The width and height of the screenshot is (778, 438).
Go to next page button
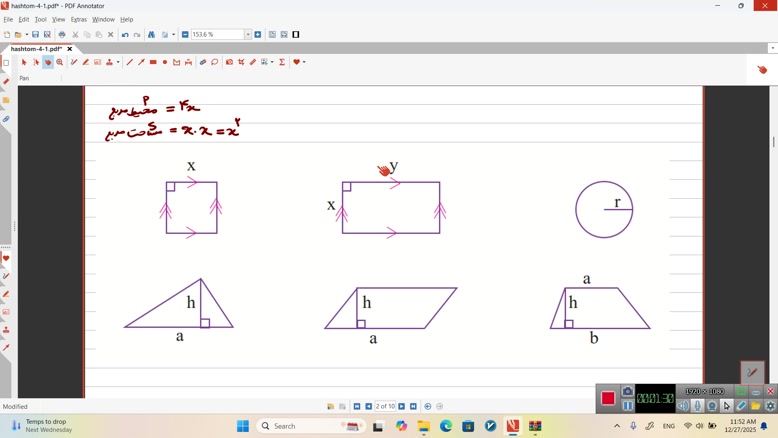pos(402,407)
